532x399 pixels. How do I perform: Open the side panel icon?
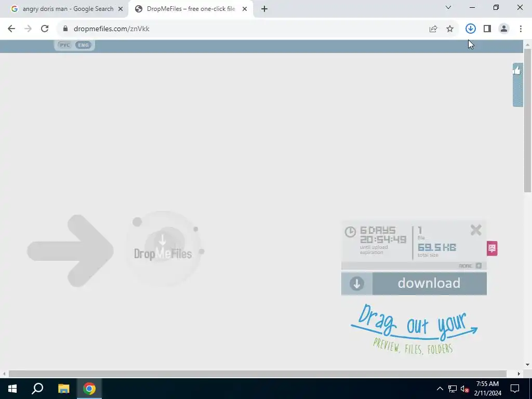[487, 29]
